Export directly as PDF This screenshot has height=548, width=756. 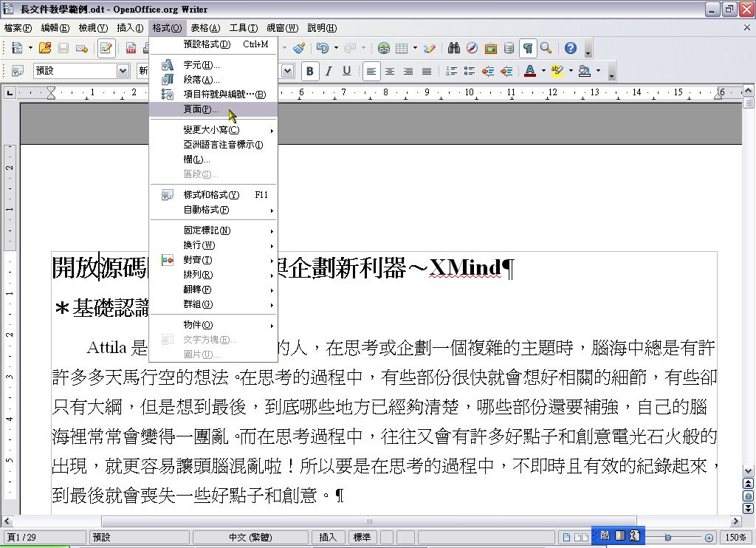point(131,48)
